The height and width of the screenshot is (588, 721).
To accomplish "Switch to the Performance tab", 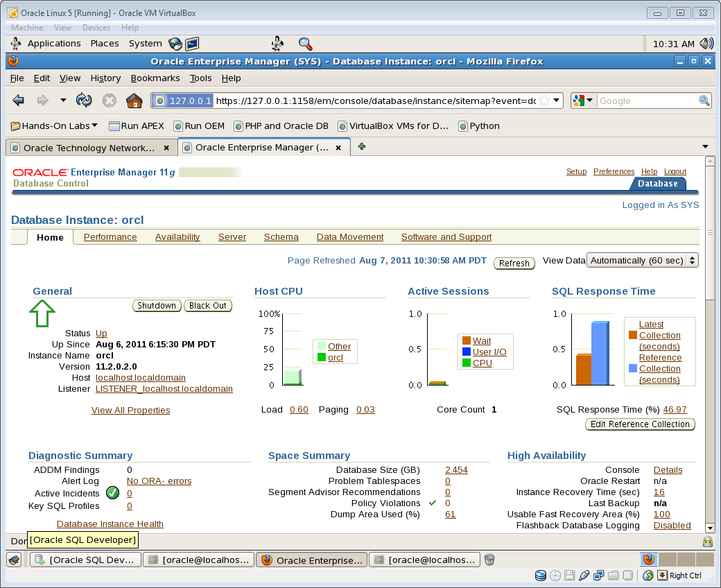I will click(x=110, y=237).
